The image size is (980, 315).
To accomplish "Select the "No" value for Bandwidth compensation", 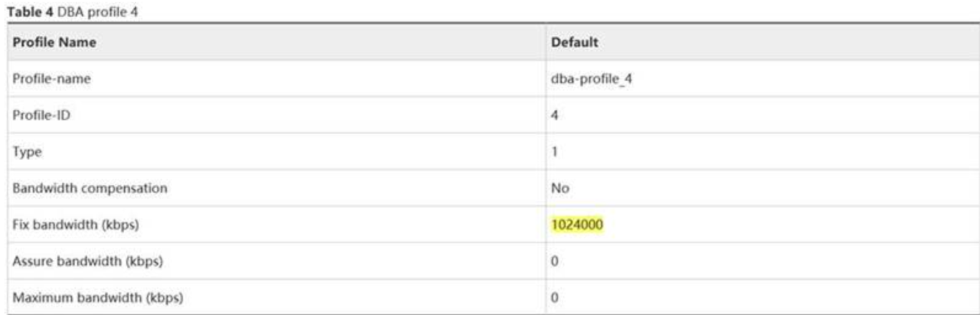I will point(558,188).
